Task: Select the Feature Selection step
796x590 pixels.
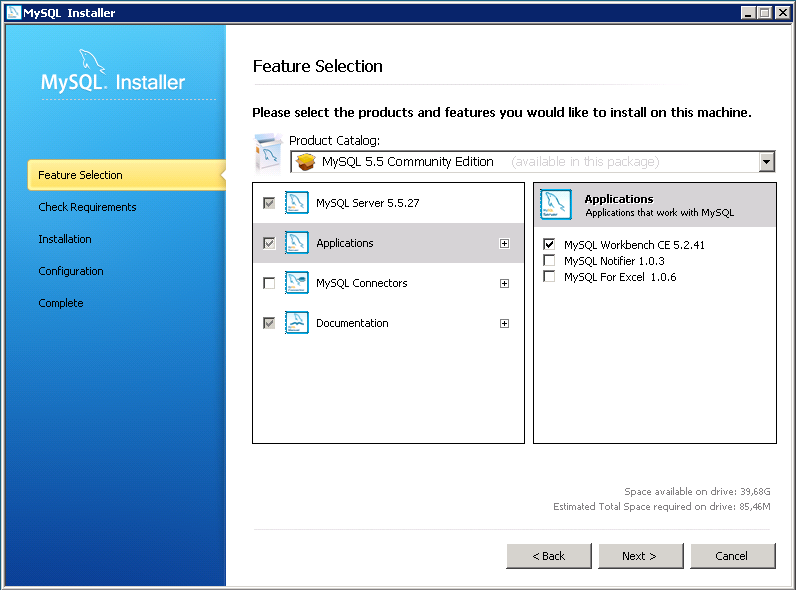Action: point(126,175)
